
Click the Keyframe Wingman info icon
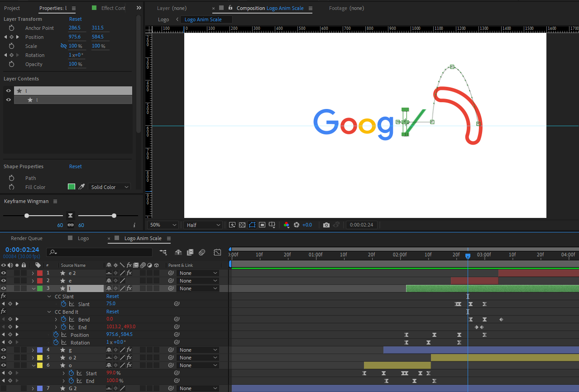[134, 225]
